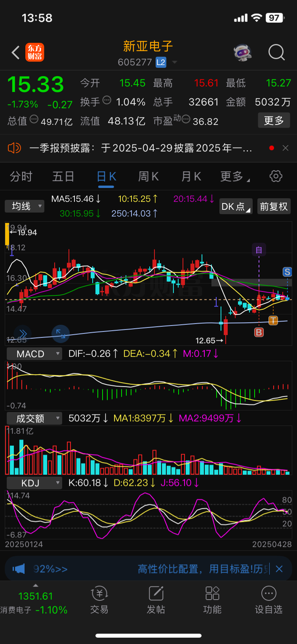Dismiss the announcement banner

pos(286,148)
